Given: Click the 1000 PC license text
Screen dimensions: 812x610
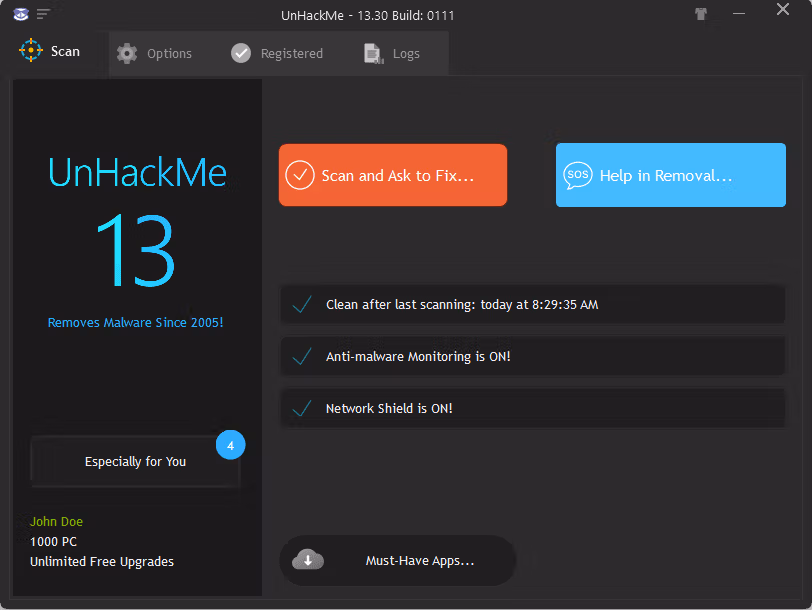Looking at the screenshot, I should (x=53, y=542).
